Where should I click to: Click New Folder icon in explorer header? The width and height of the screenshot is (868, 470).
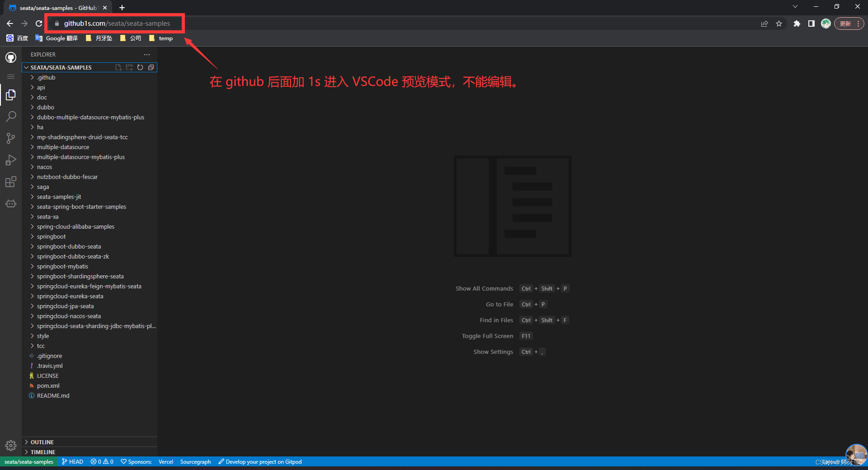(x=129, y=67)
